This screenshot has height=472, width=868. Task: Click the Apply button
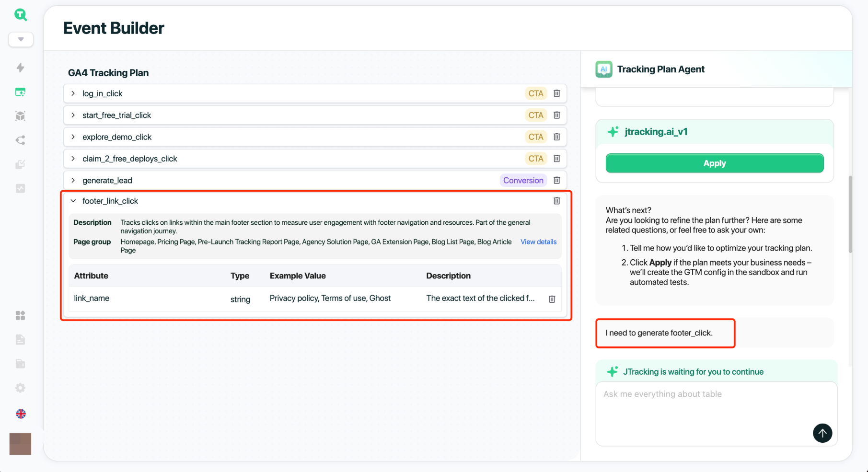tap(714, 163)
